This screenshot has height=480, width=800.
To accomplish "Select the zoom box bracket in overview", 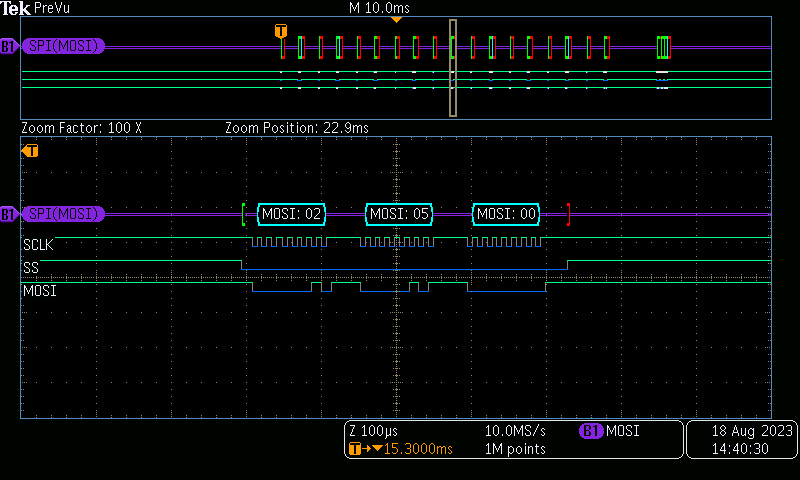I will (x=453, y=68).
